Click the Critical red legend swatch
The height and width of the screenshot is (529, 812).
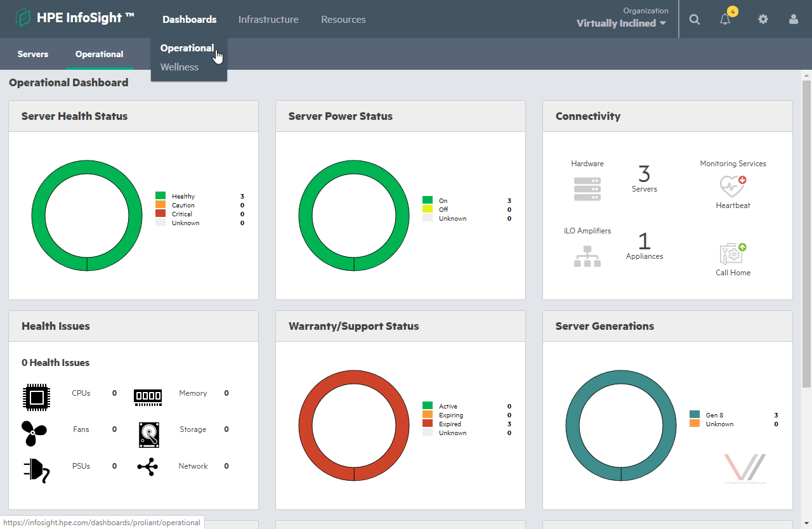pyautogui.click(x=160, y=214)
